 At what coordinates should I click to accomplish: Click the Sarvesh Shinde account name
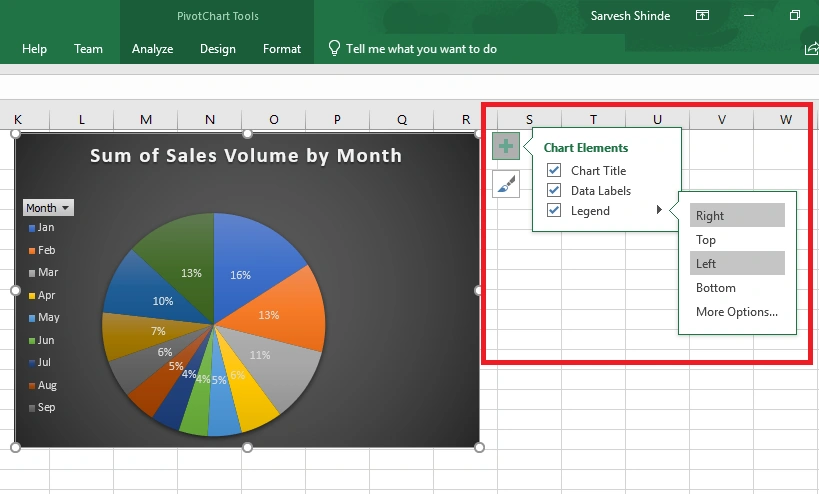click(630, 16)
